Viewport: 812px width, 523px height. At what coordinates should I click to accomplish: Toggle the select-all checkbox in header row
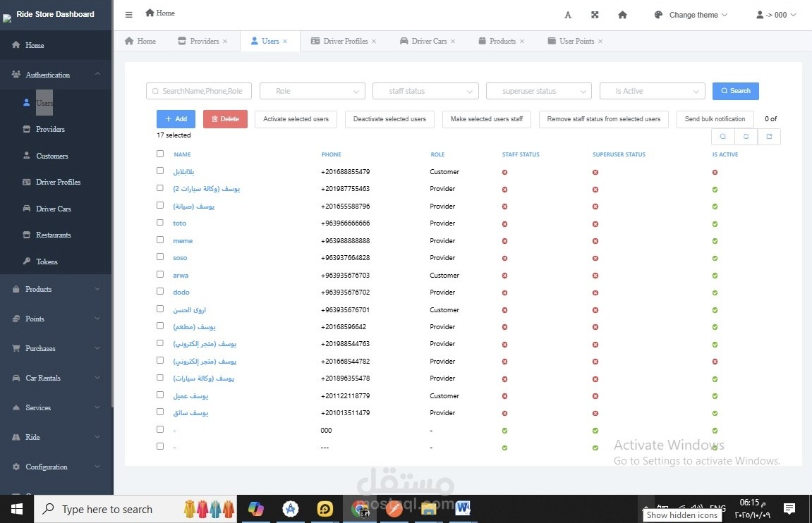click(x=160, y=154)
